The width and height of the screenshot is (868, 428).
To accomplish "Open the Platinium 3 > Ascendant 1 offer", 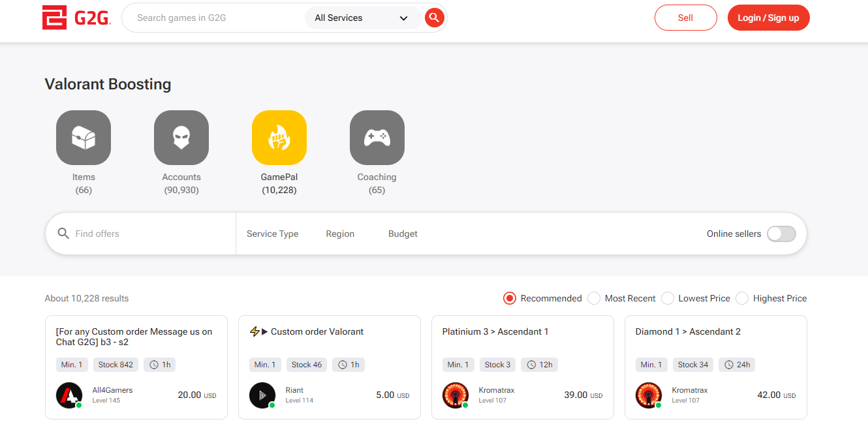I will [x=495, y=331].
